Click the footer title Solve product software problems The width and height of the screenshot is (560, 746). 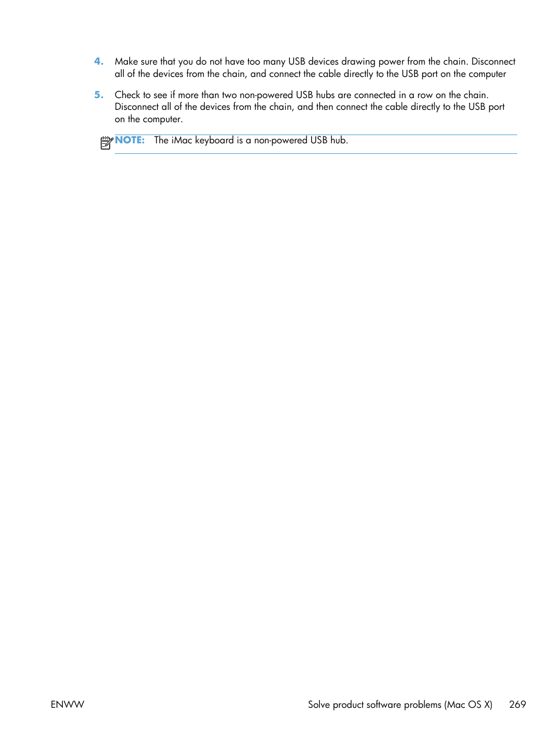375,704
